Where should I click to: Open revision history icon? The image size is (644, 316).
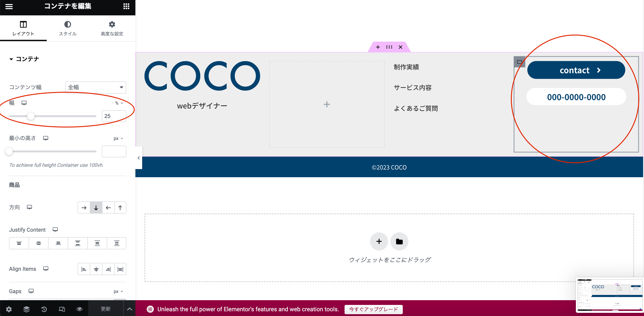pyautogui.click(x=44, y=309)
